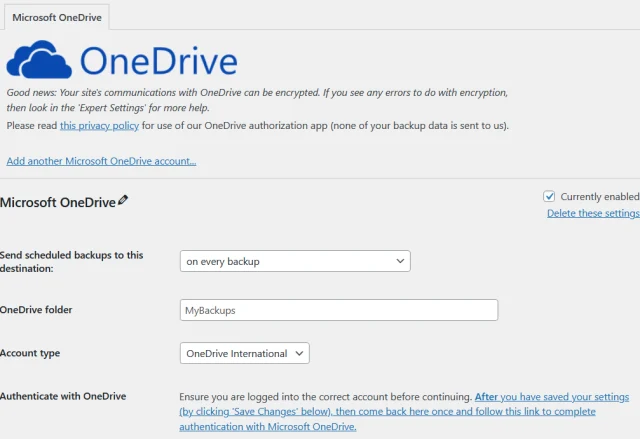The image size is (640, 439).
Task: Click the bold 'Microsoft OneDrive' section heading
Action: (x=58, y=202)
